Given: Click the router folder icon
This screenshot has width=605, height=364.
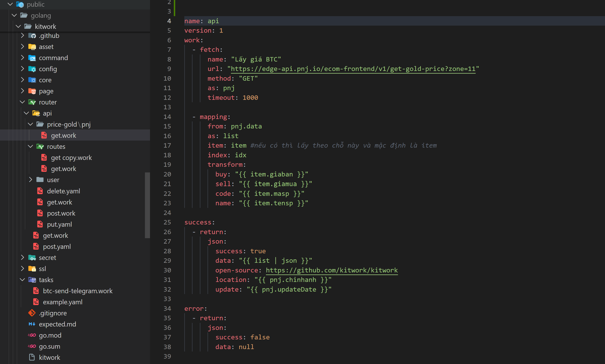Looking at the screenshot, I should pyautogui.click(x=33, y=102).
